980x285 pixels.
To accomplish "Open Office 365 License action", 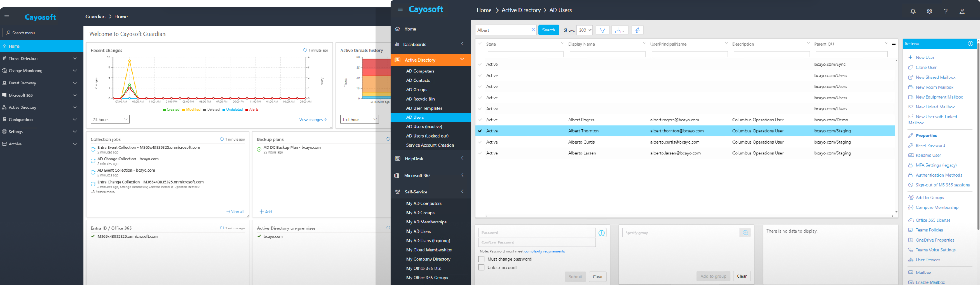I will (933, 220).
